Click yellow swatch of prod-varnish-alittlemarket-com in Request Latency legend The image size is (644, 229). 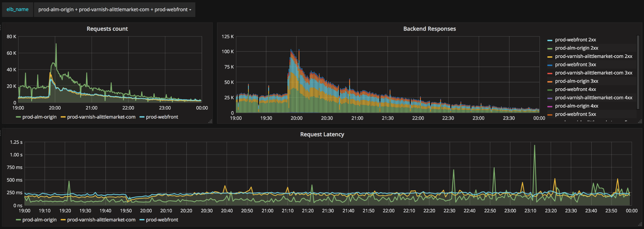63,220
